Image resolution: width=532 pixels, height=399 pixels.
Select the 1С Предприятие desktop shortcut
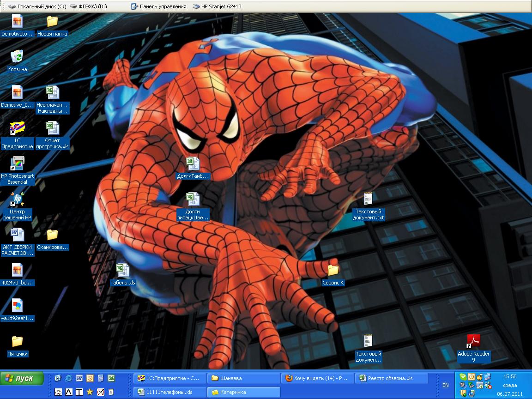17,128
